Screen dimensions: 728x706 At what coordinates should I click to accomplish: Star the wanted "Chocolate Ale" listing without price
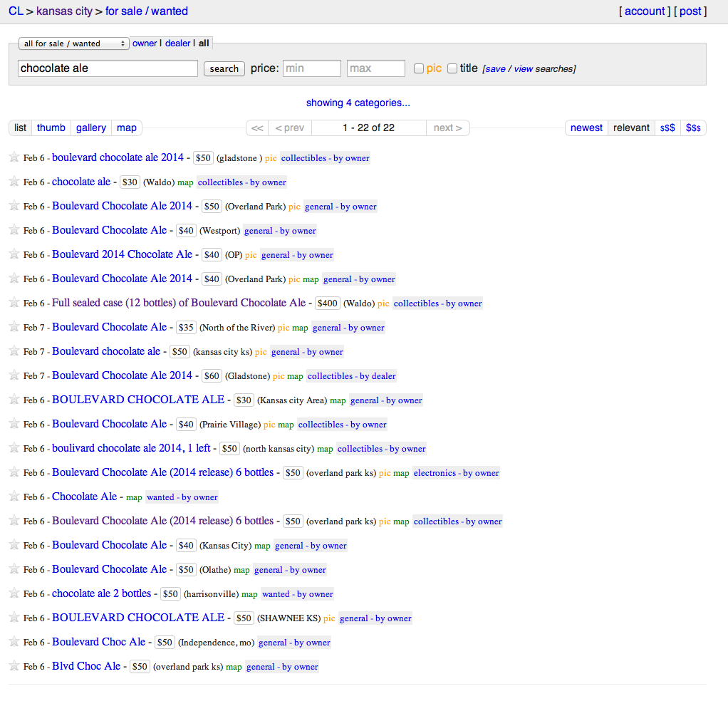14,497
